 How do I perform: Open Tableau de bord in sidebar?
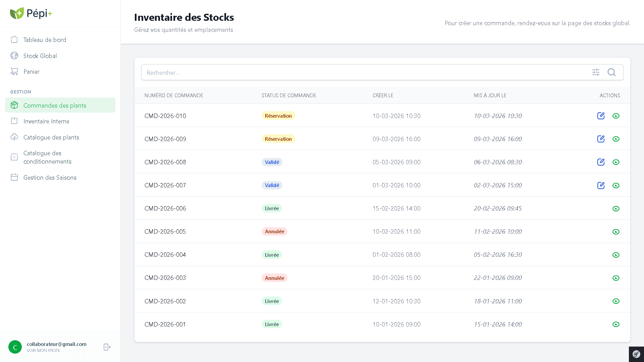pos(45,40)
